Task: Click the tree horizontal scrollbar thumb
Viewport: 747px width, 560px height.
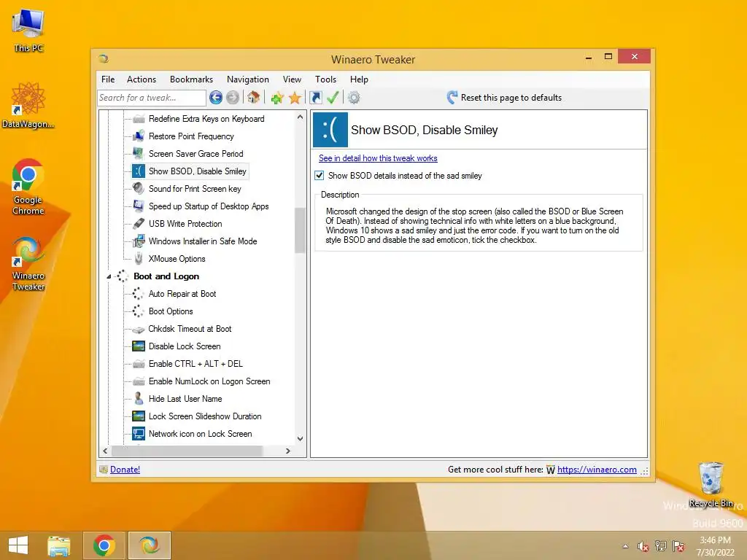Action: (x=186, y=451)
